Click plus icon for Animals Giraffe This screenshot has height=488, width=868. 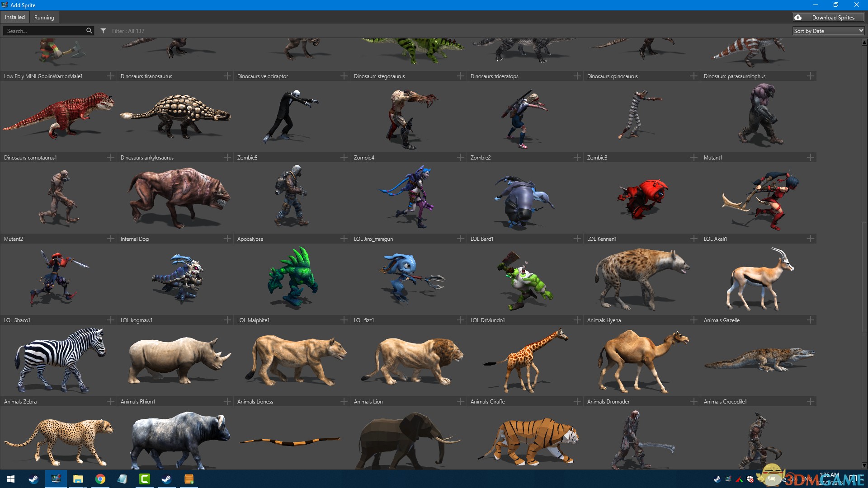click(577, 401)
